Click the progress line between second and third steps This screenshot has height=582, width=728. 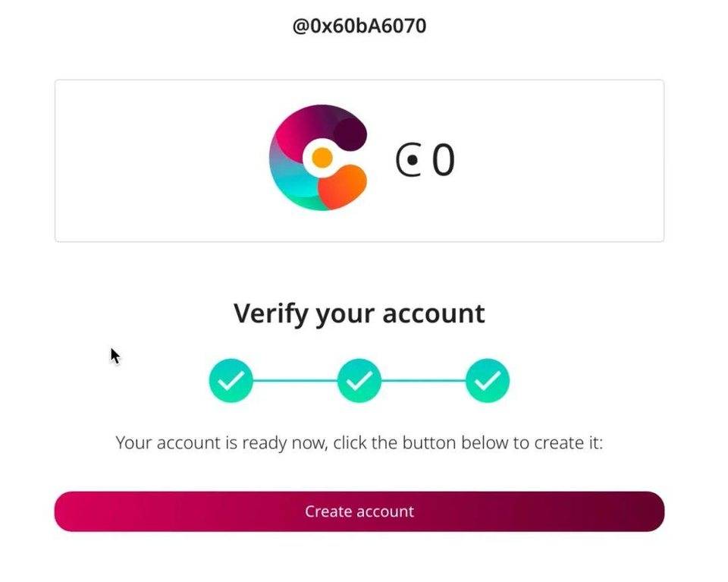point(423,381)
